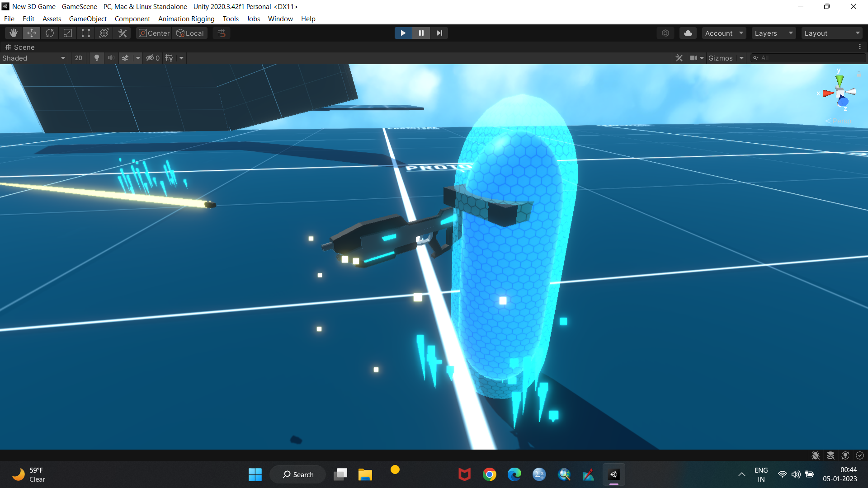Click the scene search field
868x488 pixels.
click(809, 58)
